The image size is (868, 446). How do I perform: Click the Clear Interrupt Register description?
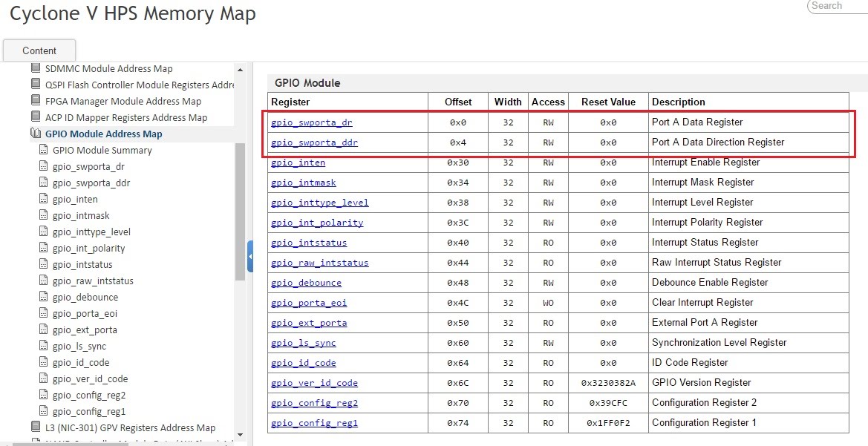(702, 302)
